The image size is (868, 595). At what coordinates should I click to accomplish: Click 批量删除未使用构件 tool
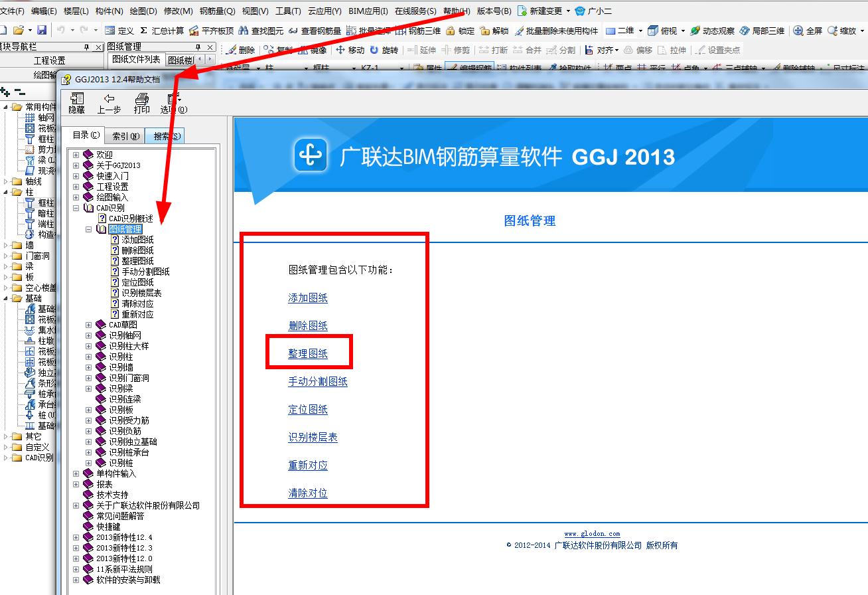coord(556,31)
